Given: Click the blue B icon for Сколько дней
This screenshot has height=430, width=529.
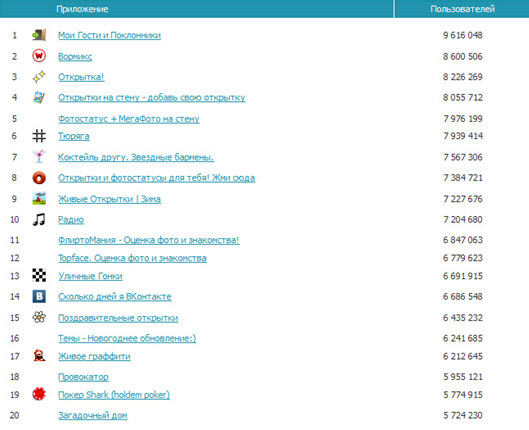Looking at the screenshot, I should pyautogui.click(x=39, y=296).
